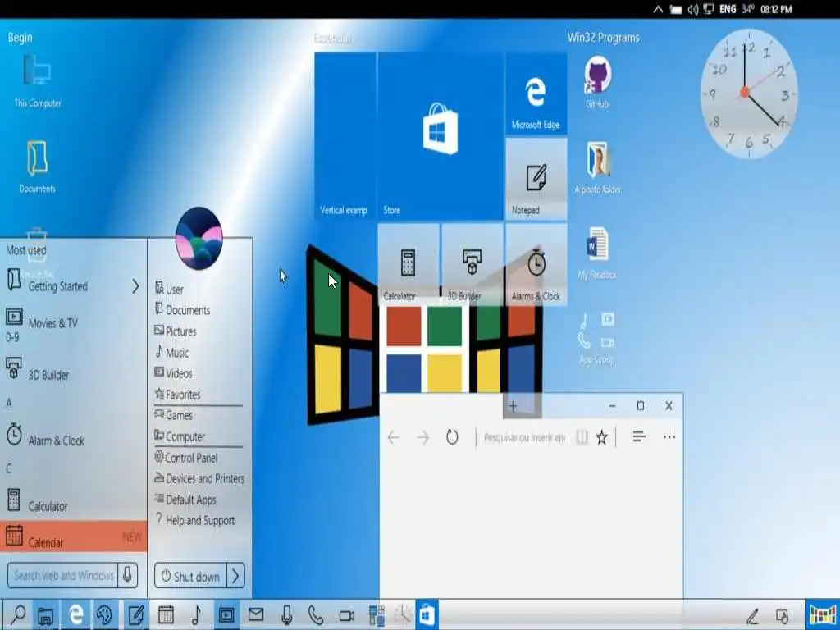The image size is (840, 630).
Task: Open User in the start menu
Action: (169, 290)
